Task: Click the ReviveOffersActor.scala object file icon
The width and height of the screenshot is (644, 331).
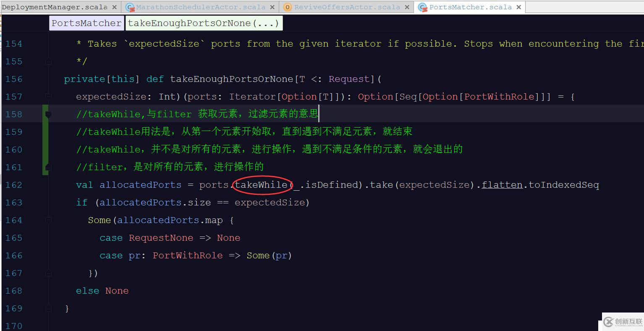Action: [287, 7]
